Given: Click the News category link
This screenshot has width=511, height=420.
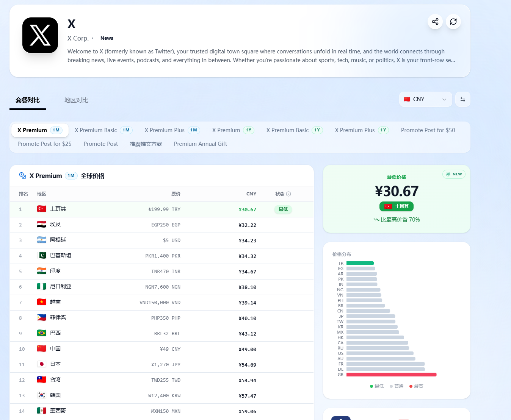Looking at the screenshot, I should coord(107,38).
